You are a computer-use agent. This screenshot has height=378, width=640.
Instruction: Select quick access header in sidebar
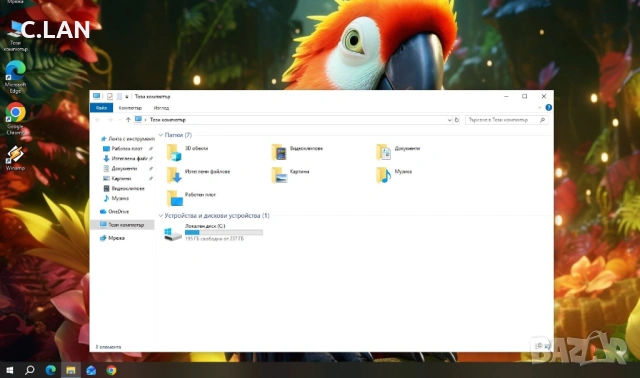(127, 139)
